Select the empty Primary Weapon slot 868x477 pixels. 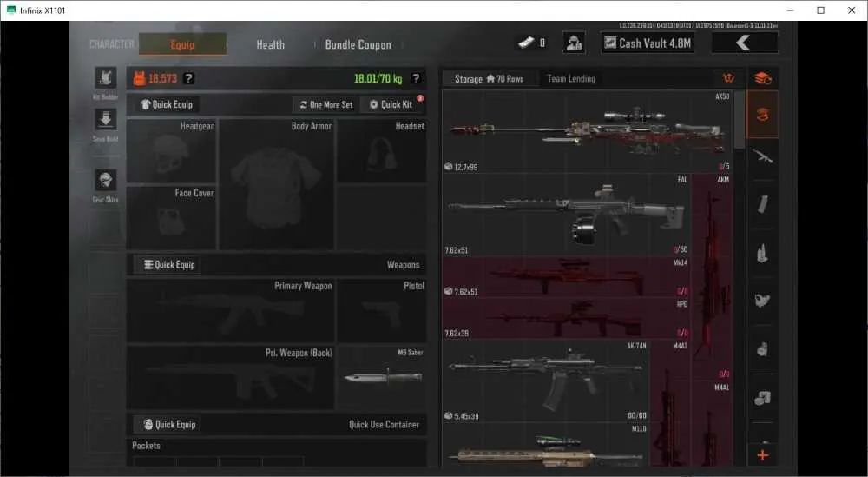(x=230, y=310)
